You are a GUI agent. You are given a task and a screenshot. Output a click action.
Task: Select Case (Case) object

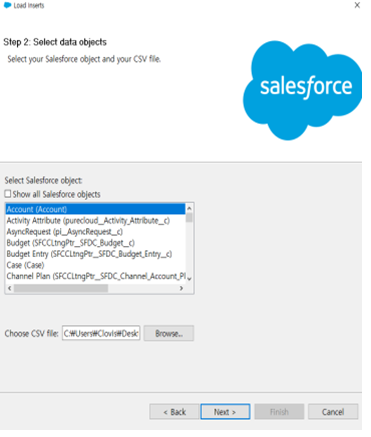tap(95, 265)
